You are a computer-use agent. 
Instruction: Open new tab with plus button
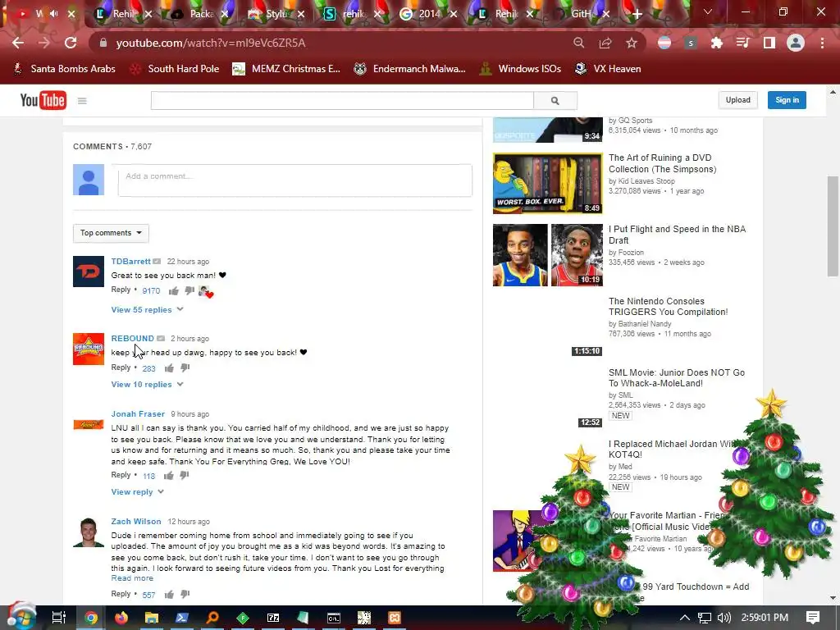(637, 14)
